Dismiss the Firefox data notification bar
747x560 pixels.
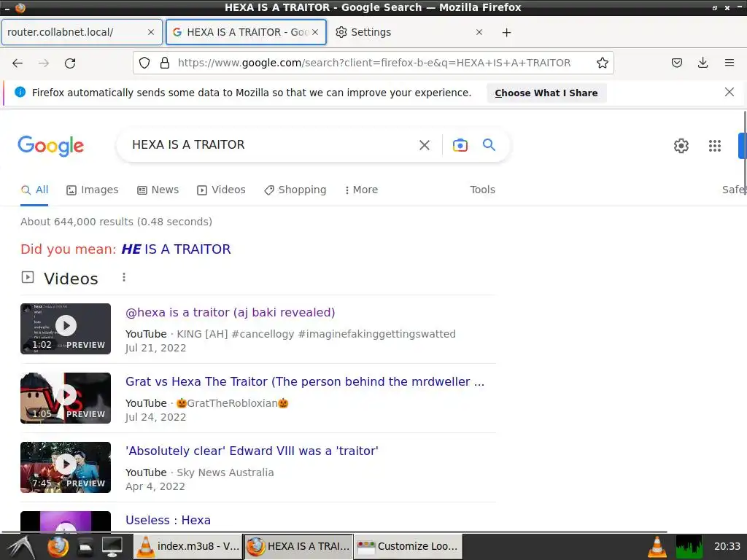729,92
